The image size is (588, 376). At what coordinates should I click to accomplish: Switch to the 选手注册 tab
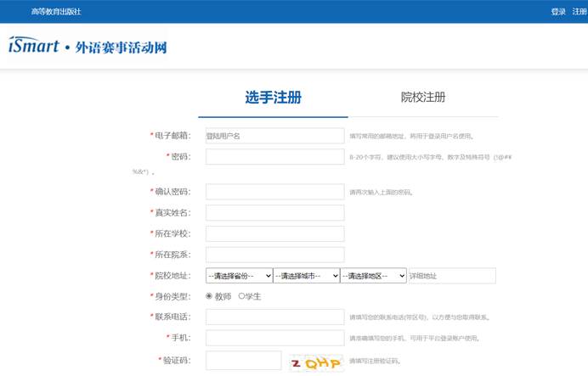[x=273, y=97]
